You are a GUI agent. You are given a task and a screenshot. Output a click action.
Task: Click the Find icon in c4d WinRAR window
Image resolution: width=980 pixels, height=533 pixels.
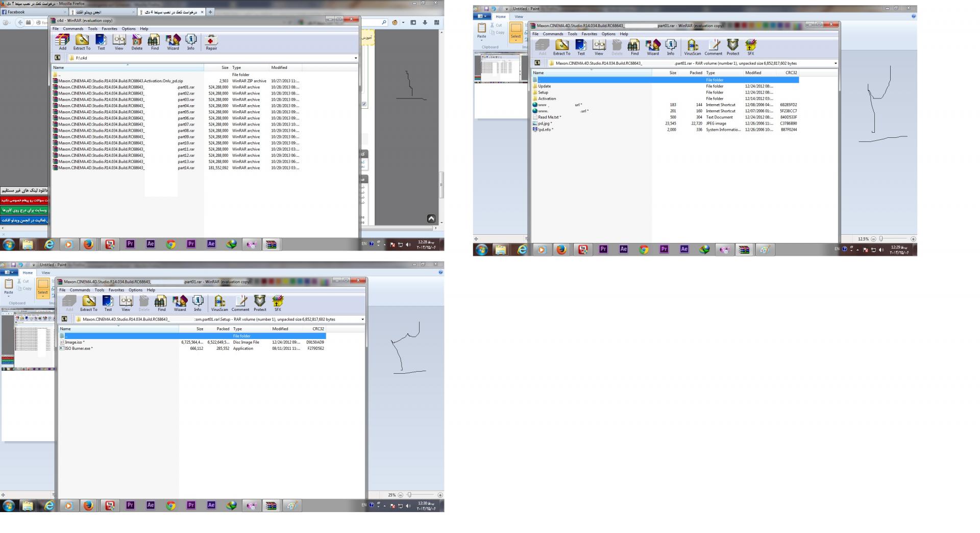(x=155, y=42)
